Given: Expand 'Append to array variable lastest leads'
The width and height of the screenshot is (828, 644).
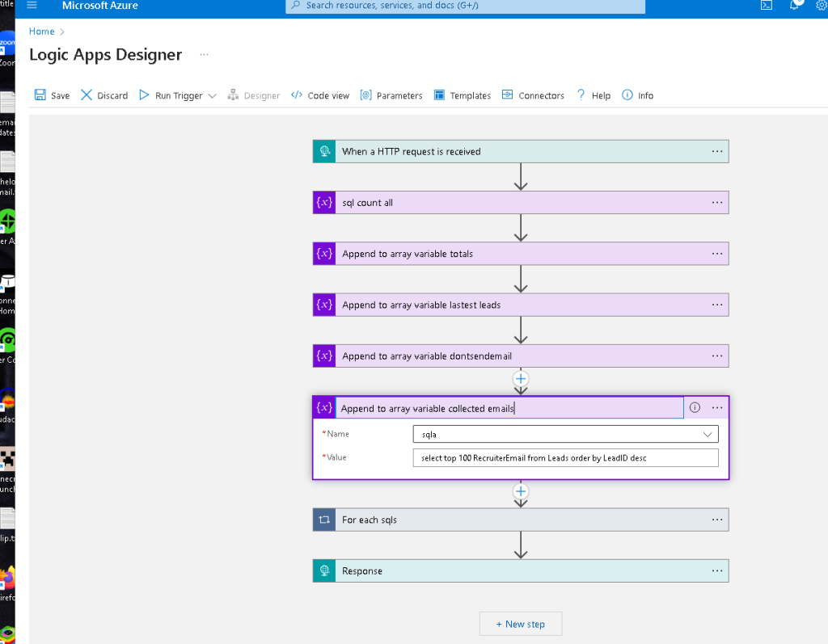Looking at the screenshot, I should pyautogui.click(x=521, y=305).
